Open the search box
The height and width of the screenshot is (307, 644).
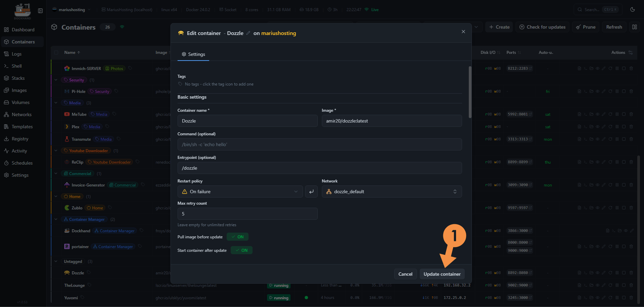coord(598,9)
